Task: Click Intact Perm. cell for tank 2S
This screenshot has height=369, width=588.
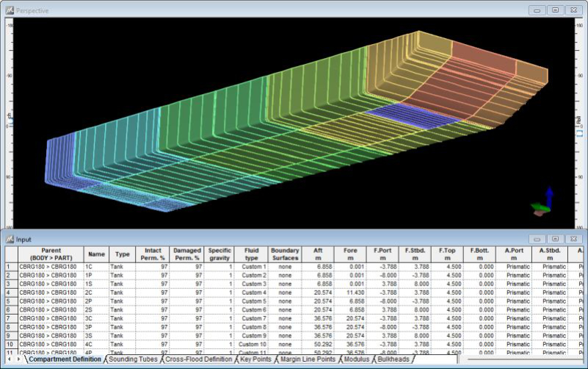Action: [152, 310]
